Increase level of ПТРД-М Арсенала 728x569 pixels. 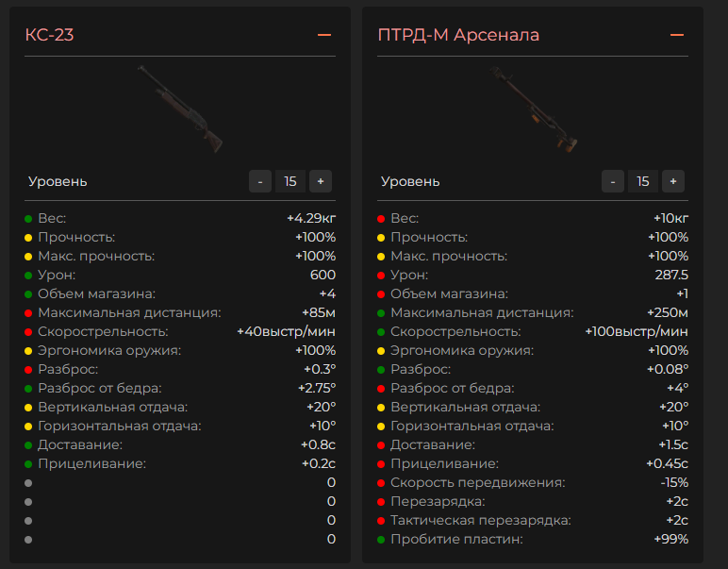pos(672,181)
